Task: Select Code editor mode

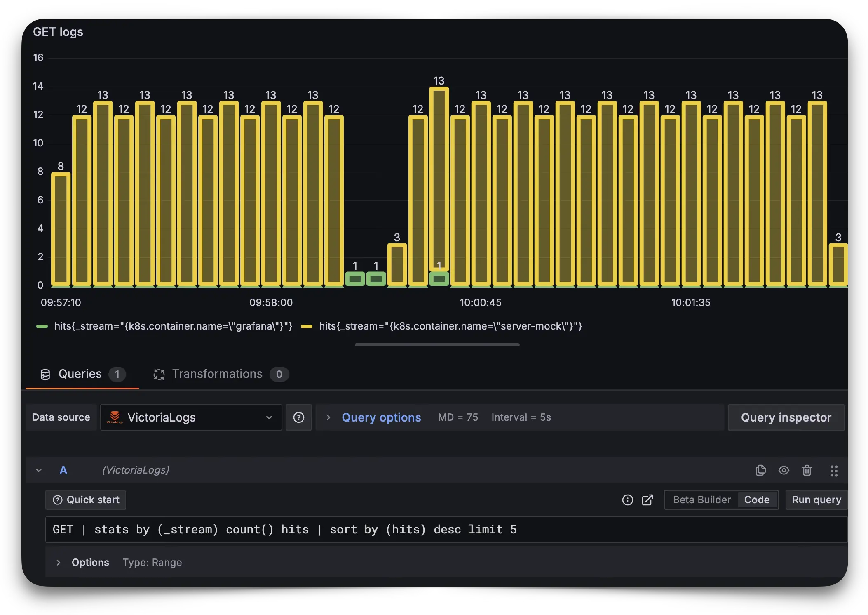Action: (x=756, y=500)
